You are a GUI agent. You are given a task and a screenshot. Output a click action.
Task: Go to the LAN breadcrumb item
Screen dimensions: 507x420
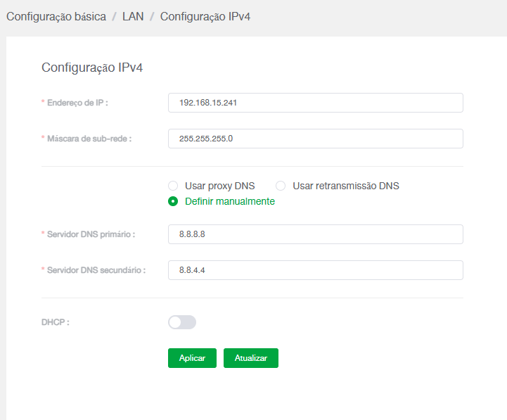[133, 16]
